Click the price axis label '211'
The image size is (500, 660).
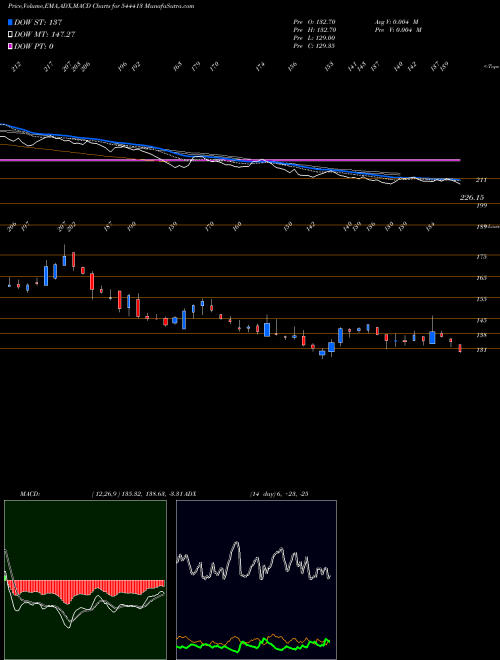tap(481, 180)
